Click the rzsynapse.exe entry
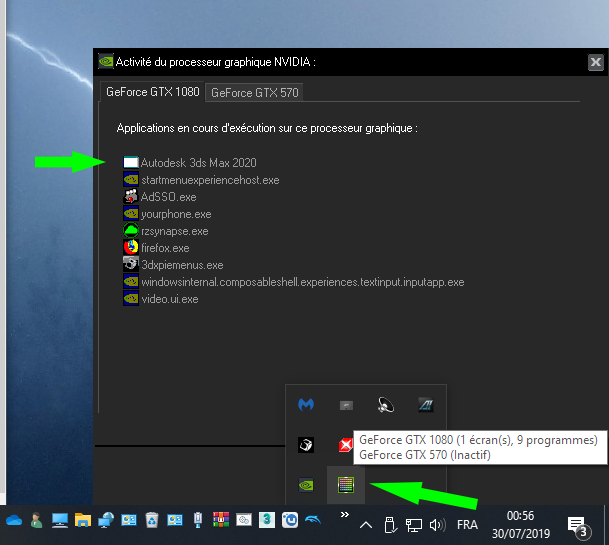Screen dimensions: 609x545 pos(166,231)
